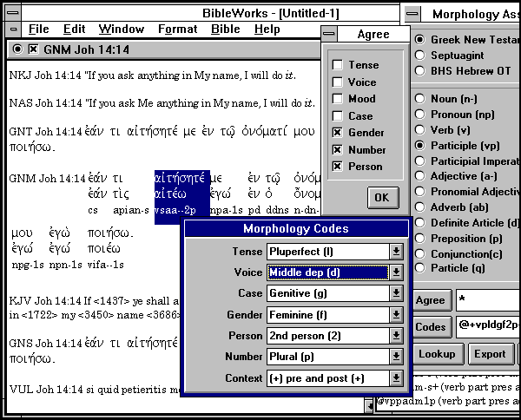Click the @vppadm1p result line

click(449, 402)
